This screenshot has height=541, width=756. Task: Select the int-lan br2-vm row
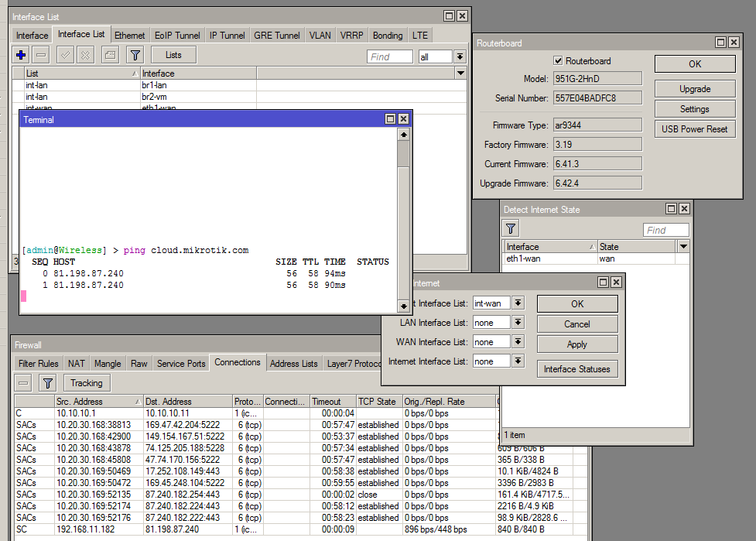click(x=239, y=97)
